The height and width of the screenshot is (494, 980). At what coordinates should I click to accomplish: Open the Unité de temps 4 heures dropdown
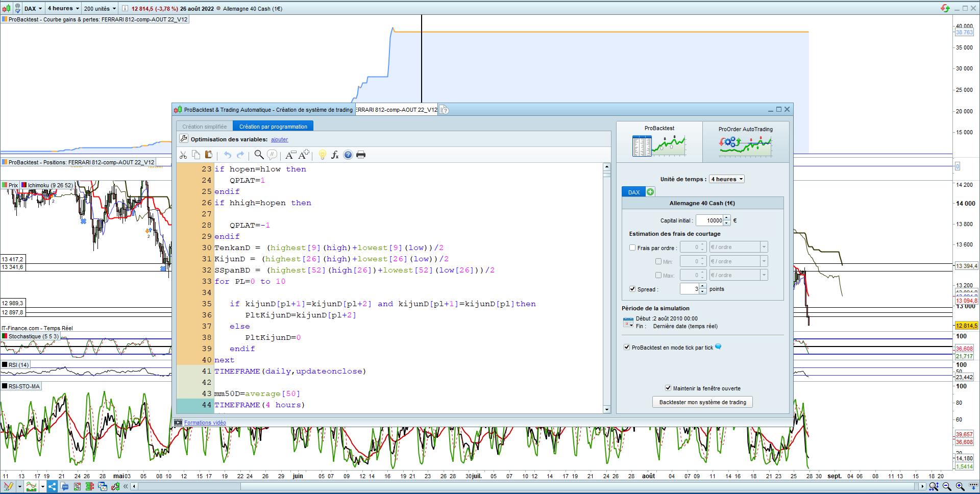tap(727, 179)
